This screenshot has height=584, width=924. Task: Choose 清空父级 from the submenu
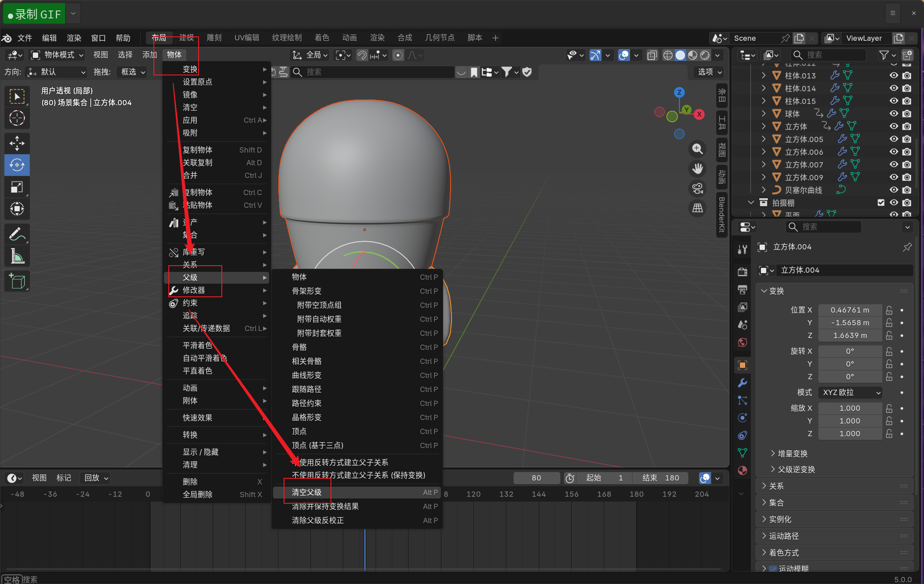click(307, 492)
